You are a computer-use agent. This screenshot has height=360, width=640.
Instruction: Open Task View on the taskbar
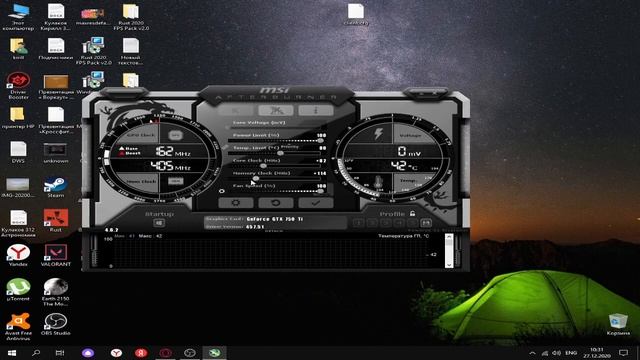(x=60, y=353)
